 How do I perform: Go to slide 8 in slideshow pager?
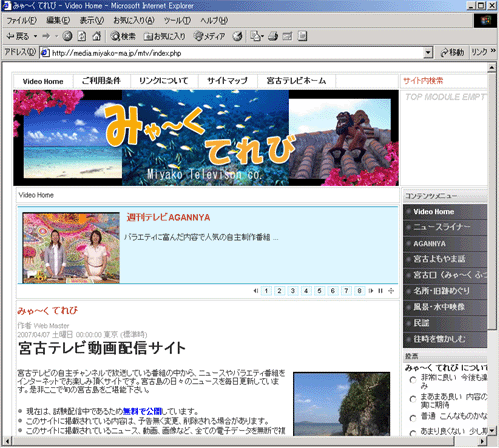tap(359, 291)
